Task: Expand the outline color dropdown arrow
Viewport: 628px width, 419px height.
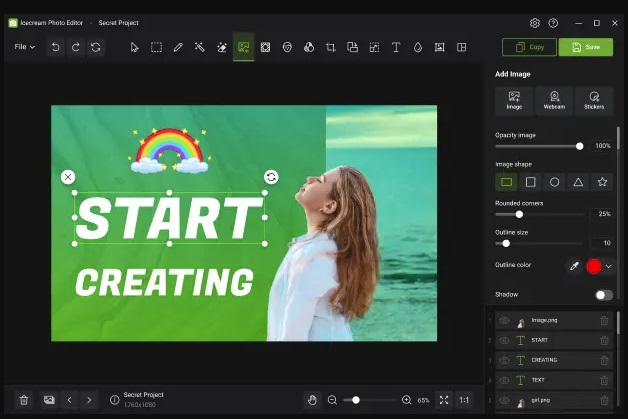Action: point(608,266)
